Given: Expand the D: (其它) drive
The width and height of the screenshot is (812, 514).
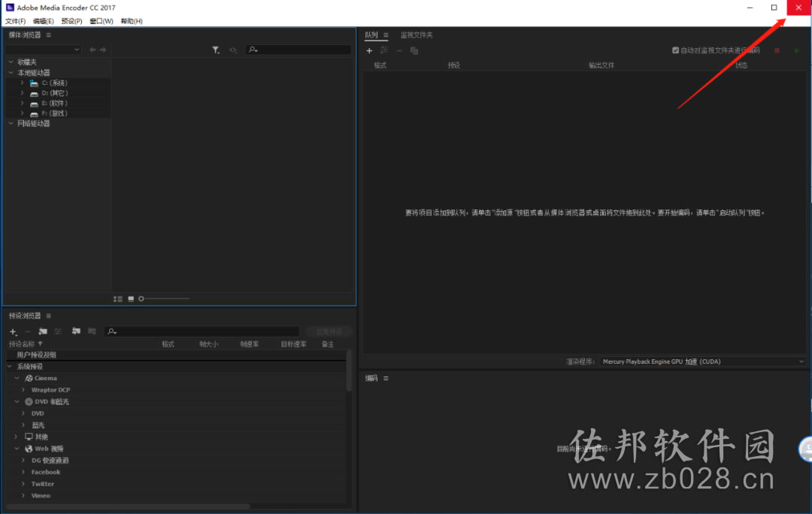Looking at the screenshot, I should click(x=23, y=93).
